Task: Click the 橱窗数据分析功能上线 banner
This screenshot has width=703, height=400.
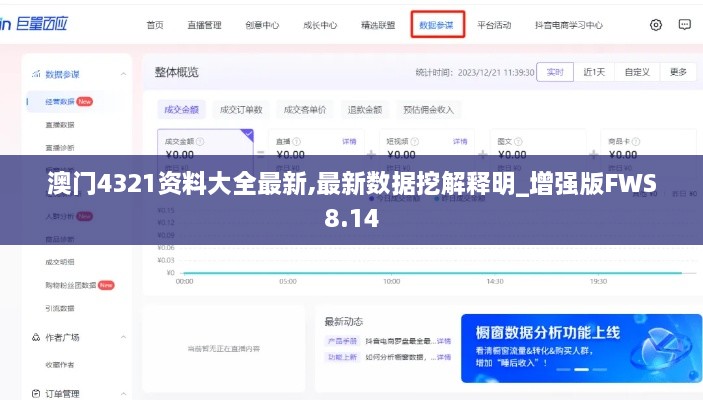Action: (x=581, y=348)
